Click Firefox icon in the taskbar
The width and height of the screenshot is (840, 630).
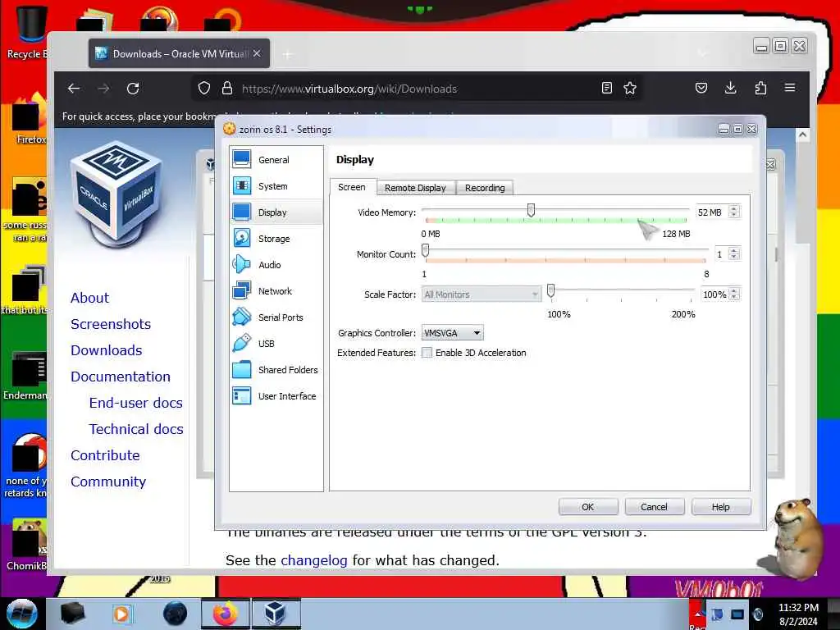pos(226,614)
